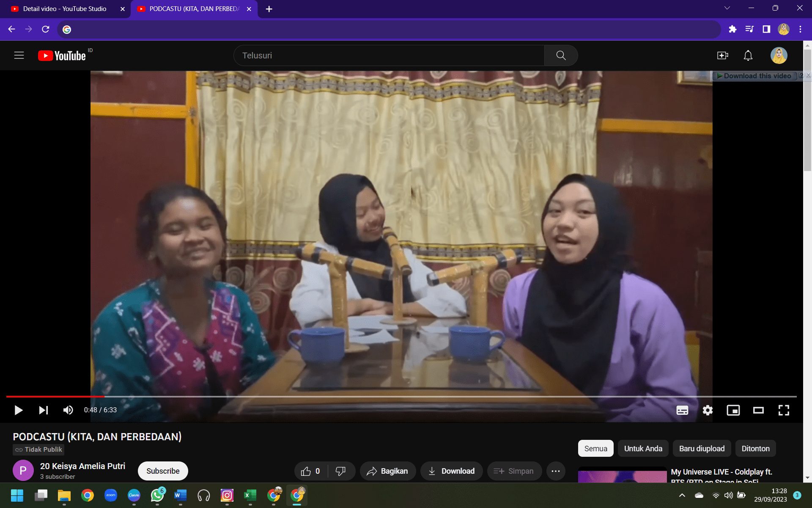Enter fullscreen mode

point(784,410)
